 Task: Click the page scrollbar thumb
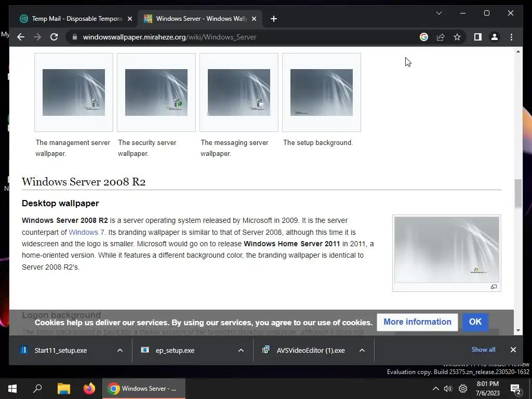[518, 193]
